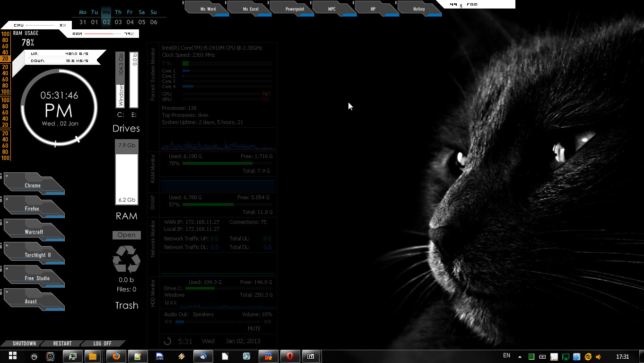Toggle MUTE in the audio monitor
Viewport: 644px width, 363px height.
254,328
